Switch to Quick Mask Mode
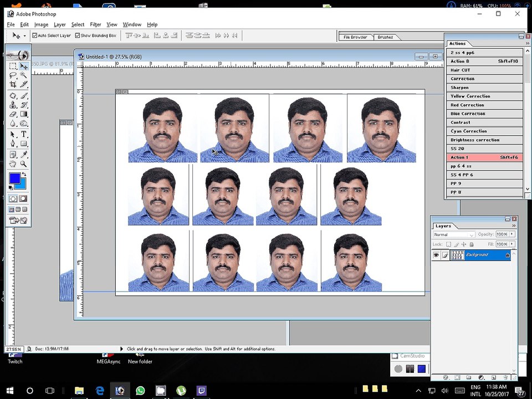Image resolution: width=532 pixels, height=399 pixels. pyautogui.click(x=23, y=198)
